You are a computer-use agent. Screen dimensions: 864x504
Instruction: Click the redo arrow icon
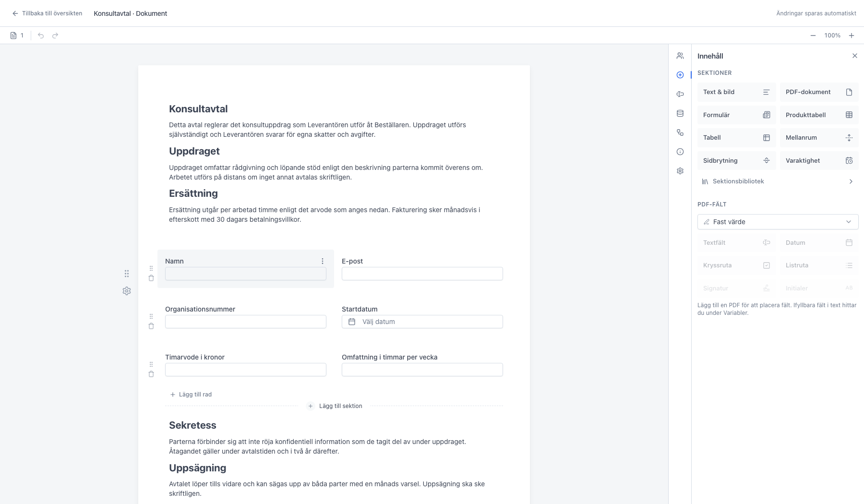[55, 36]
